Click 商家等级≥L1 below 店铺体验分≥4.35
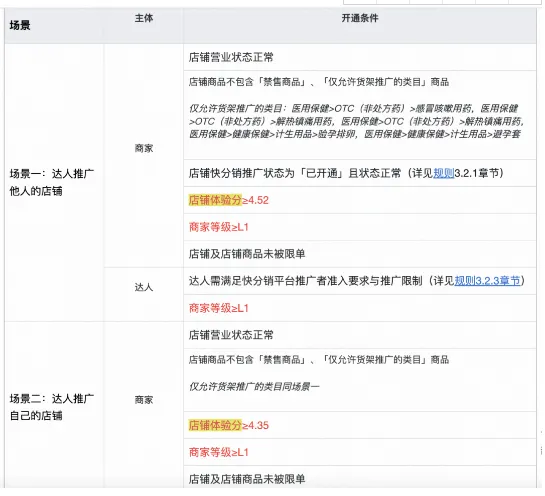Image resolution: width=545 pixels, height=496 pixels. (x=219, y=452)
